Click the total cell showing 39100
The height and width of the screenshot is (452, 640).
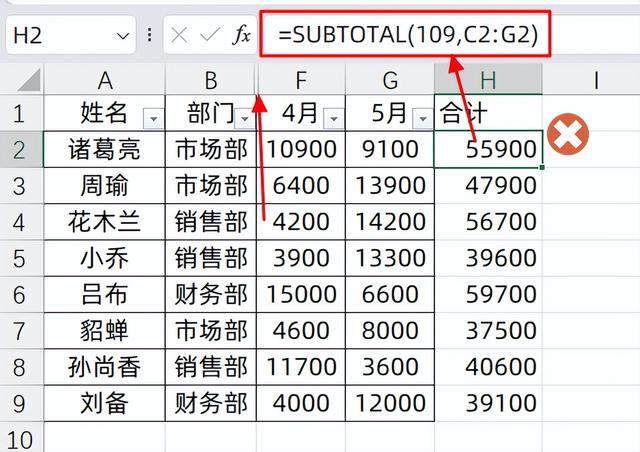click(x=488, y=404)
